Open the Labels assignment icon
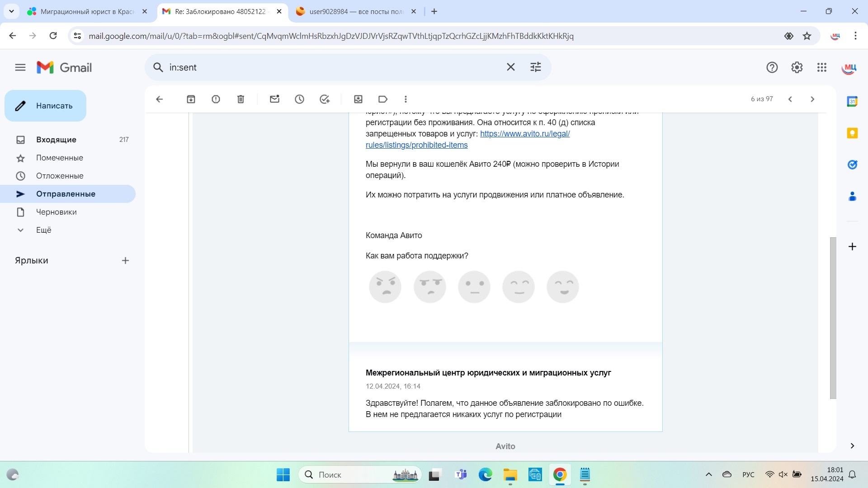Viewport: 868px width, 488px height. 383,99
